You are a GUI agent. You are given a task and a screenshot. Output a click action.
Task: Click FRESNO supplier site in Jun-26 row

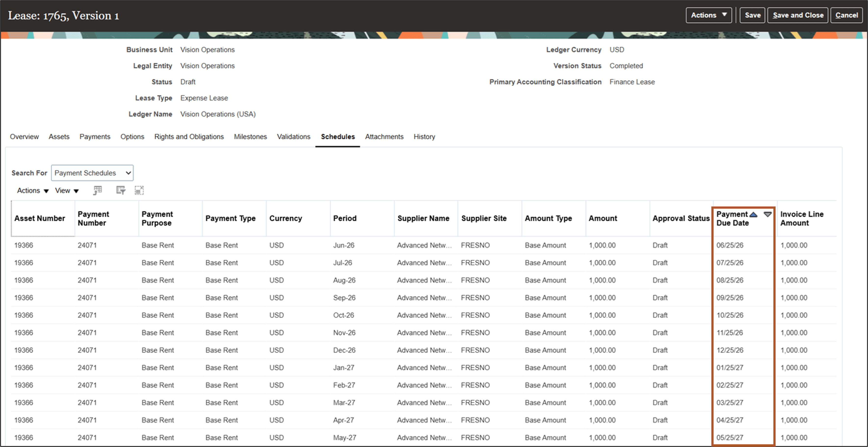point(476,245)
